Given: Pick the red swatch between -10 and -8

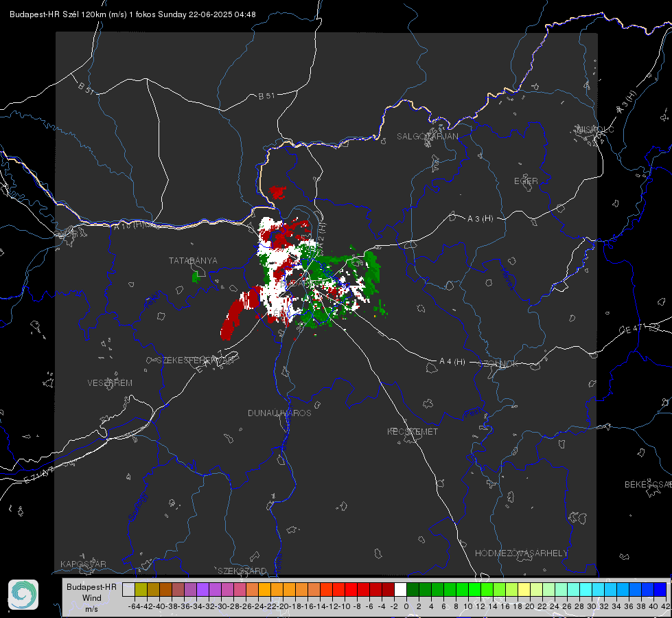Looking at the screenshot, I should click(x=351, y=589).
